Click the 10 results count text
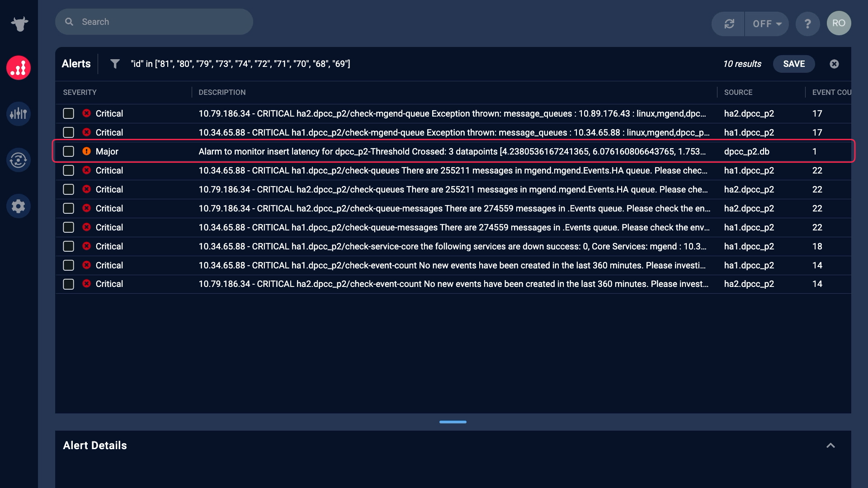Viewport: 868px width, 488px height. [742, 64]
